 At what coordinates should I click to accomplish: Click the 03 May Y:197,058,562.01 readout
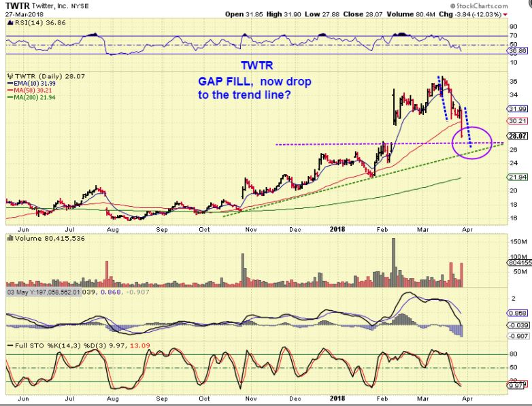(x=44, y=292)
